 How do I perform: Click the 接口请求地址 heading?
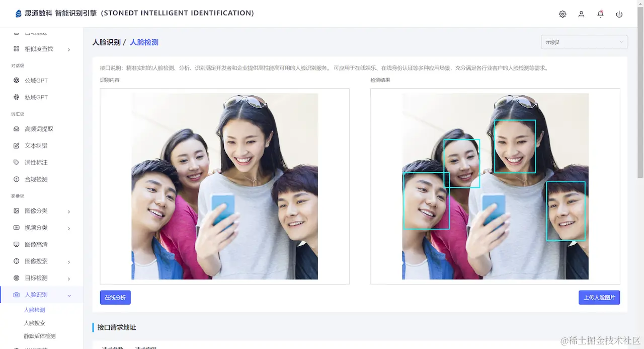pyautogui.click(x=117, y=327)
